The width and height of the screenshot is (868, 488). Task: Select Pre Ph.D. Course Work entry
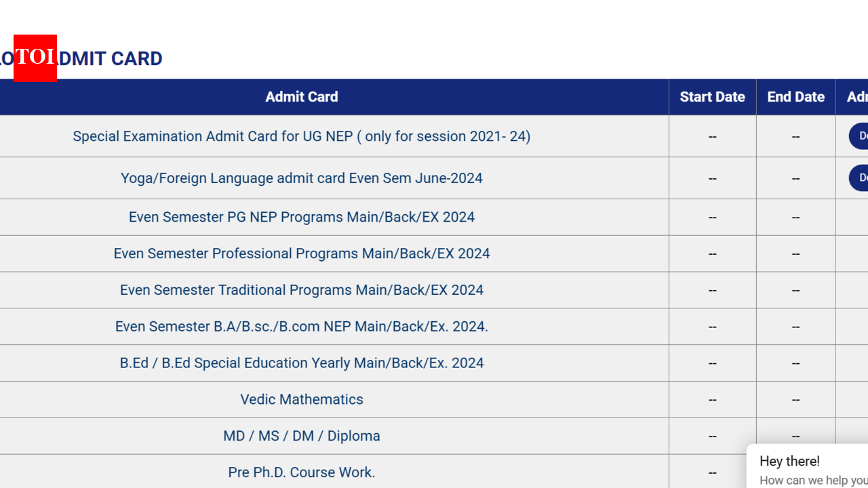coord(301,472)
